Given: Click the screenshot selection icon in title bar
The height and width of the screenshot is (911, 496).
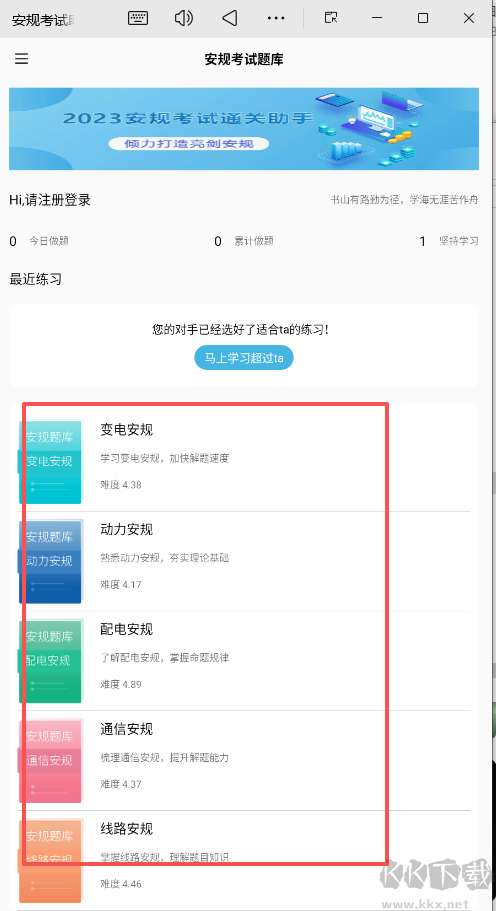Looking at the screenshot, I should pyautogui.click(x=331, y=18).
